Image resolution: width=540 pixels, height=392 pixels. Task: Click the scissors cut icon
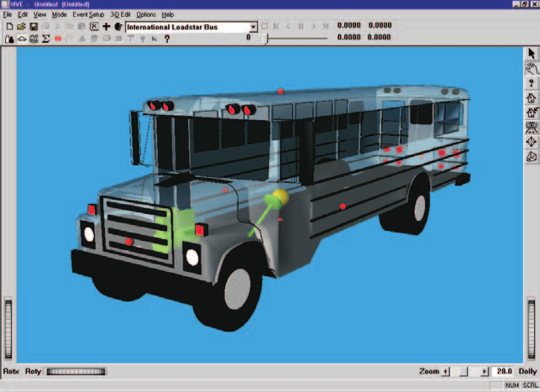coord(57,27)
